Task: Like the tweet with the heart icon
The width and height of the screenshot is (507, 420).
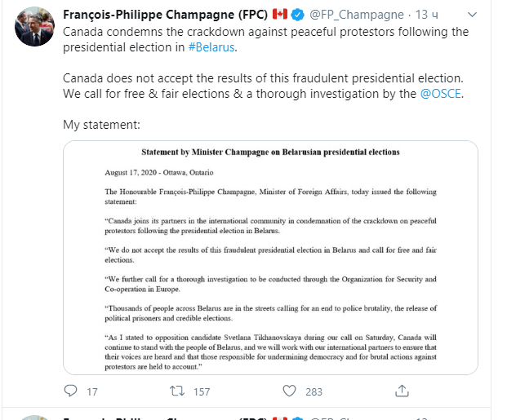Action: (289, 391)
